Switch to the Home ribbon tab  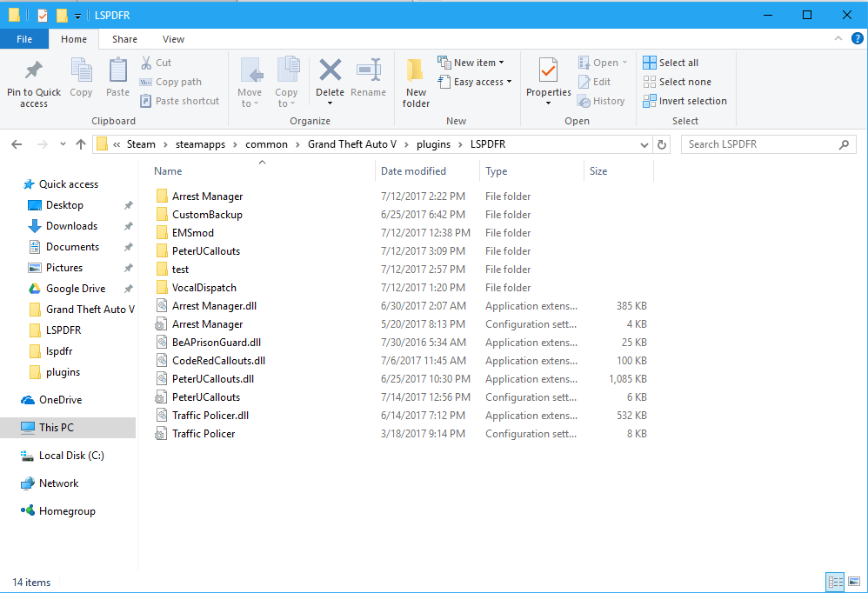[74, 39]
